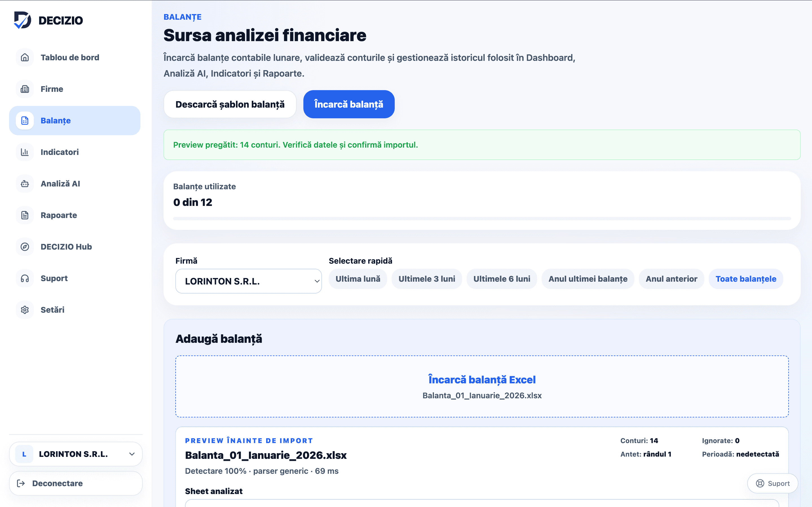
Task: Click the Balanțe utilizate progress bar
Action: [x=482, y=219]
